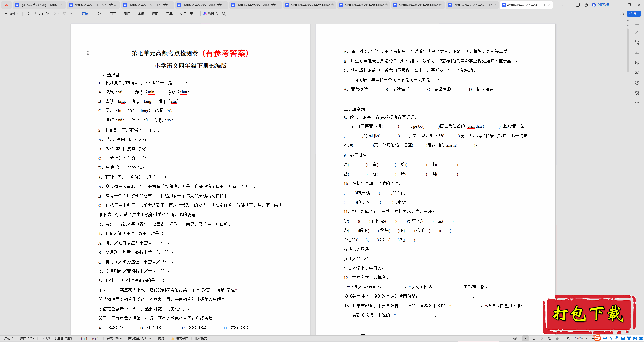Click the blue 分享 share button

point(634,14)
